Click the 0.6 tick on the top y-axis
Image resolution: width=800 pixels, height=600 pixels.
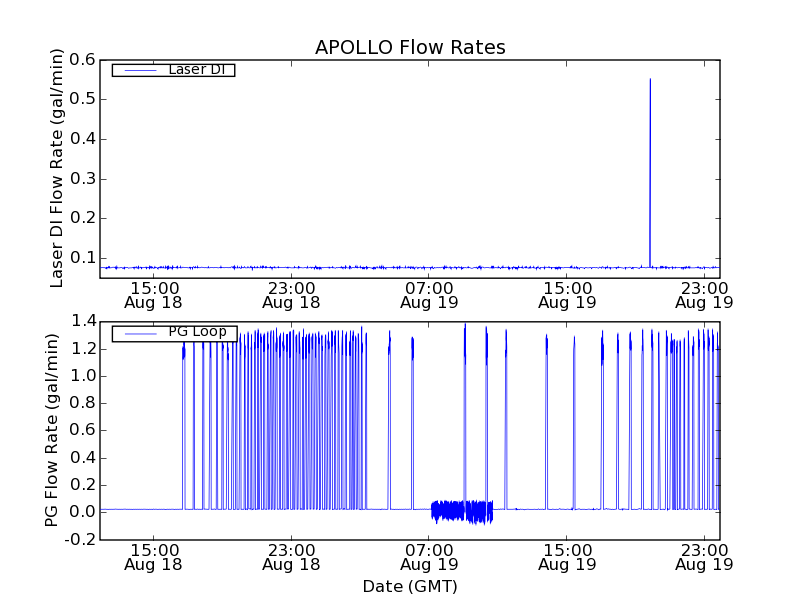tap(83, 60)
